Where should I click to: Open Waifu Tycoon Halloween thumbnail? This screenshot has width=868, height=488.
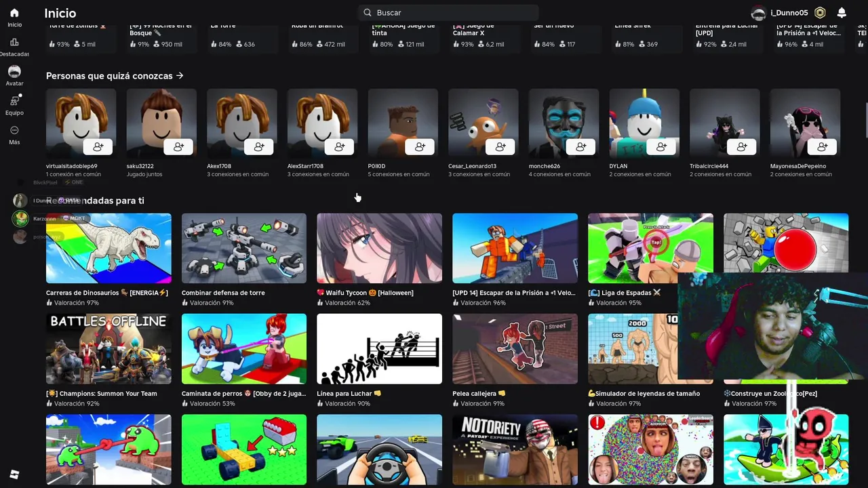[x=379, y=248]
